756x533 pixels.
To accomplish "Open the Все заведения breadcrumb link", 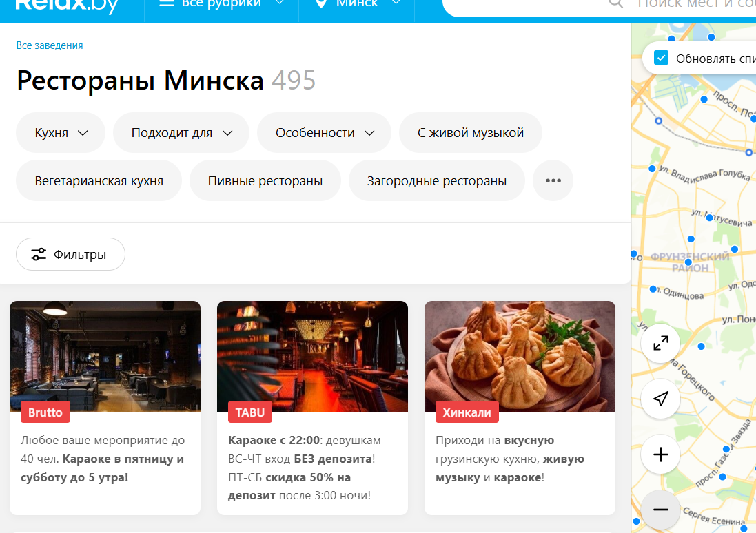I will coord(50,45).
